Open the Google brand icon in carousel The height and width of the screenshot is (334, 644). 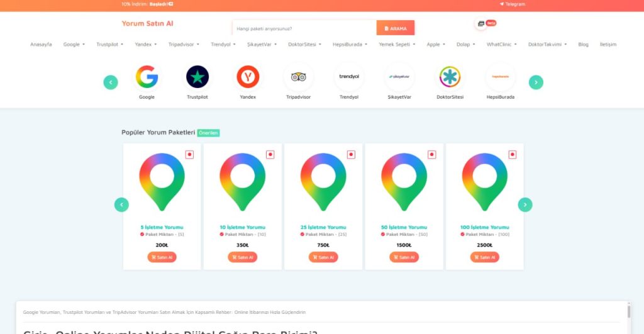[x=147, y=77]
